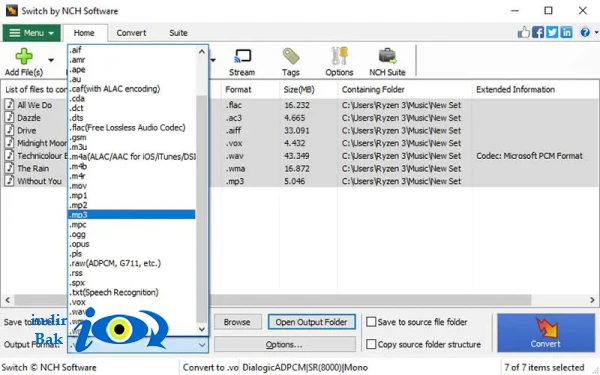Select .aif in the format list
Image resolution: width=600 pixels, height=375 pixels.
(132, 50)
